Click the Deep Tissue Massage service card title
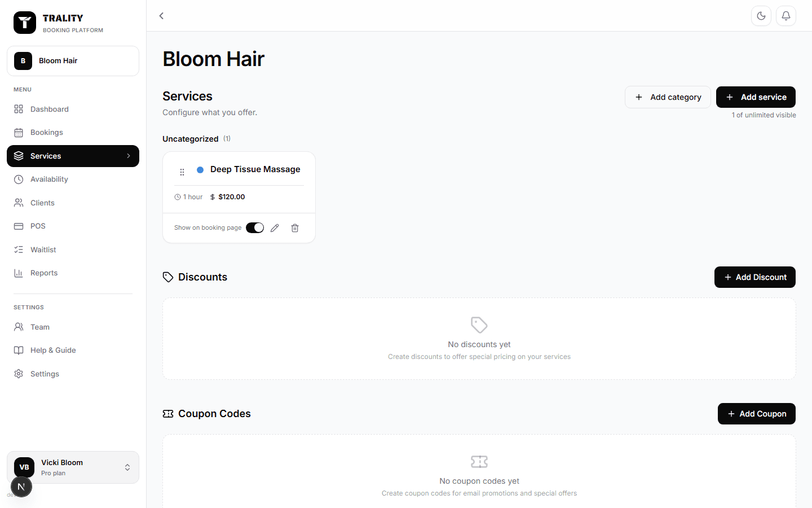The height and width of the screenshot is (508, 812). tap(255, 169)
